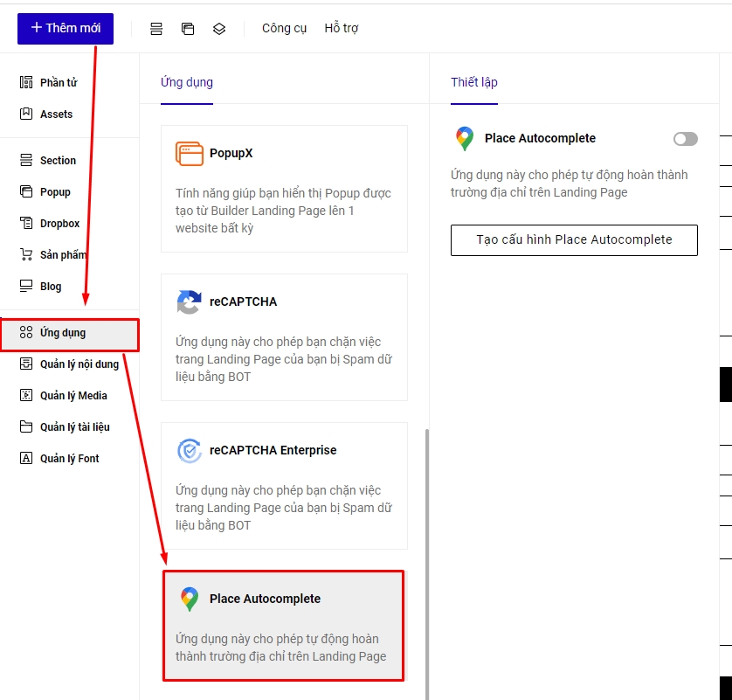
Task: Select the reCAPTCHA Enterprise app card
Action: tap(284, 485)
